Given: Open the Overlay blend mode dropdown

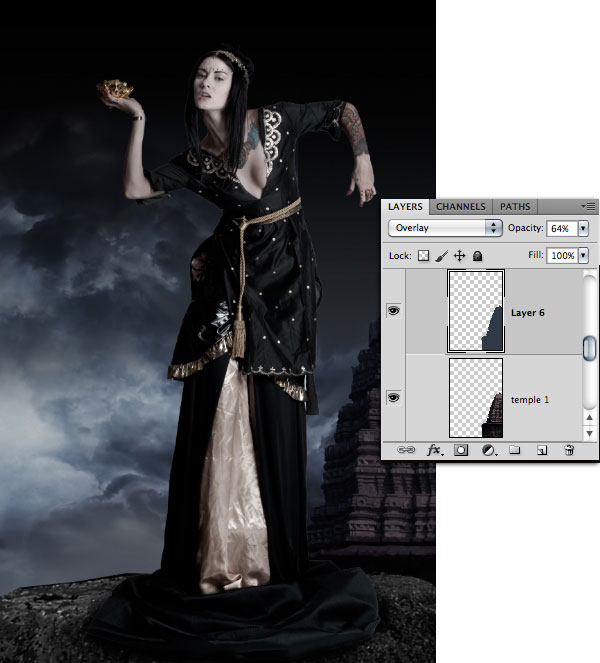Looking at the screenshot, I should 444,228.
